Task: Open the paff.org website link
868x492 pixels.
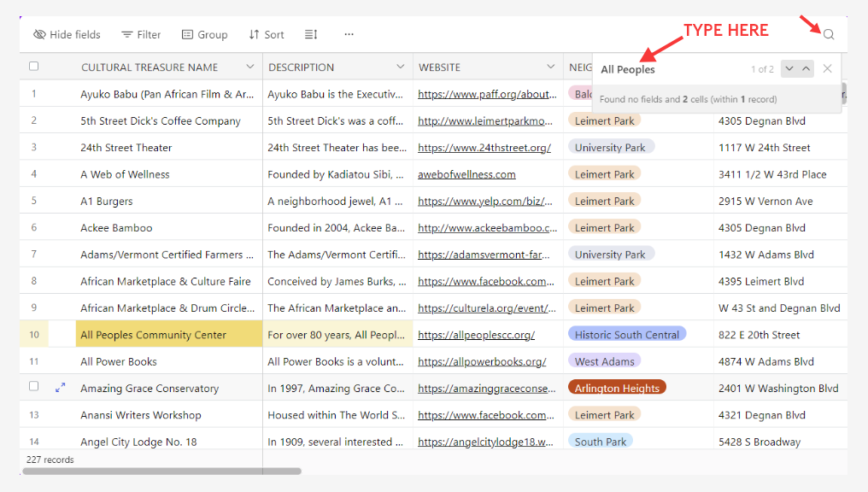Action: point(487,94)
